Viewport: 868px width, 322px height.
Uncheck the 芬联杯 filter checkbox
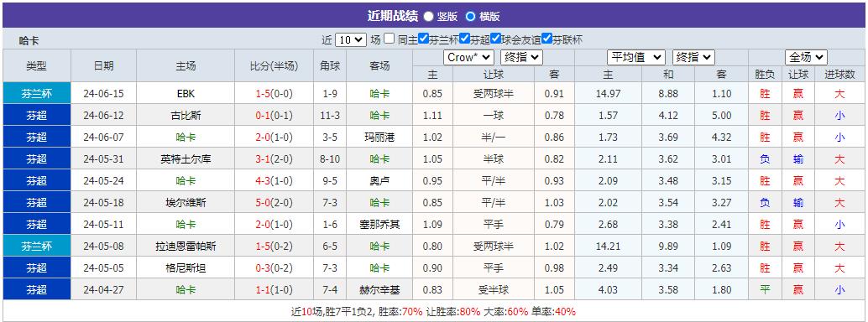(547, 39)
